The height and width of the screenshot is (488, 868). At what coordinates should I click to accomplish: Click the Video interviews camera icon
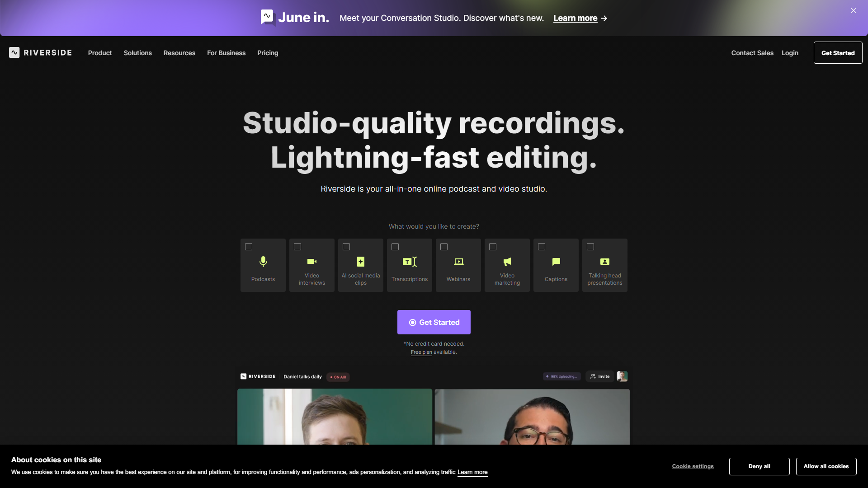pyautogui.click(x=312, y=262)
